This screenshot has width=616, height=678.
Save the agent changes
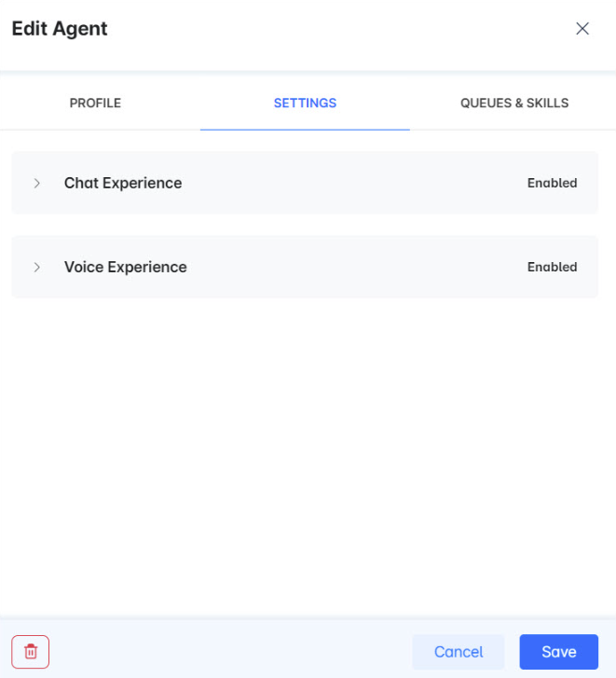558,651
